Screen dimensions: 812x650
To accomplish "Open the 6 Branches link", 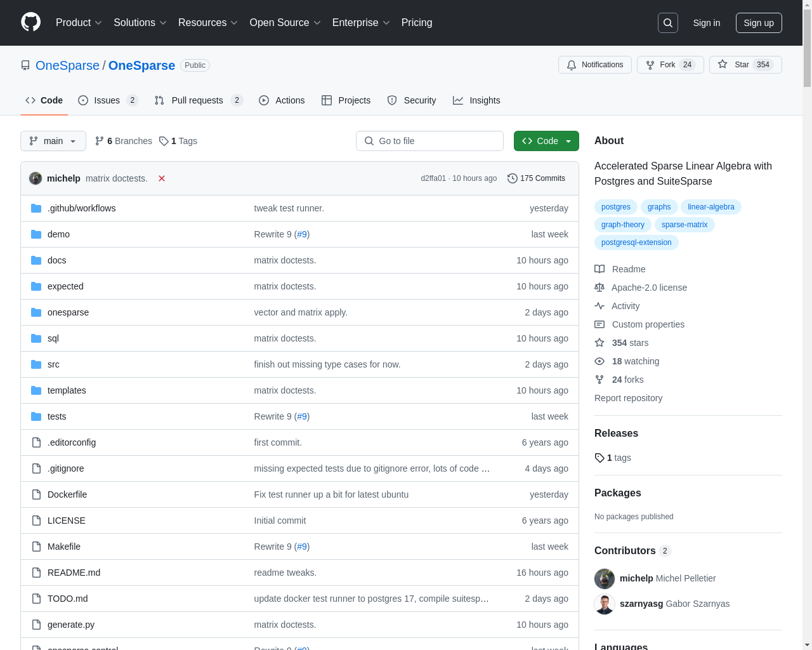I will [124, 141].
